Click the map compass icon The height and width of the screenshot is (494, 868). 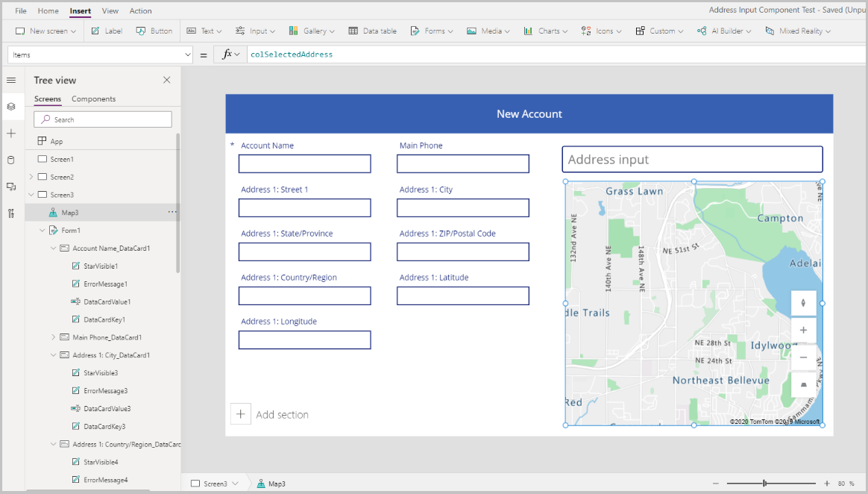pyautogui.click(x=803, y=303)
